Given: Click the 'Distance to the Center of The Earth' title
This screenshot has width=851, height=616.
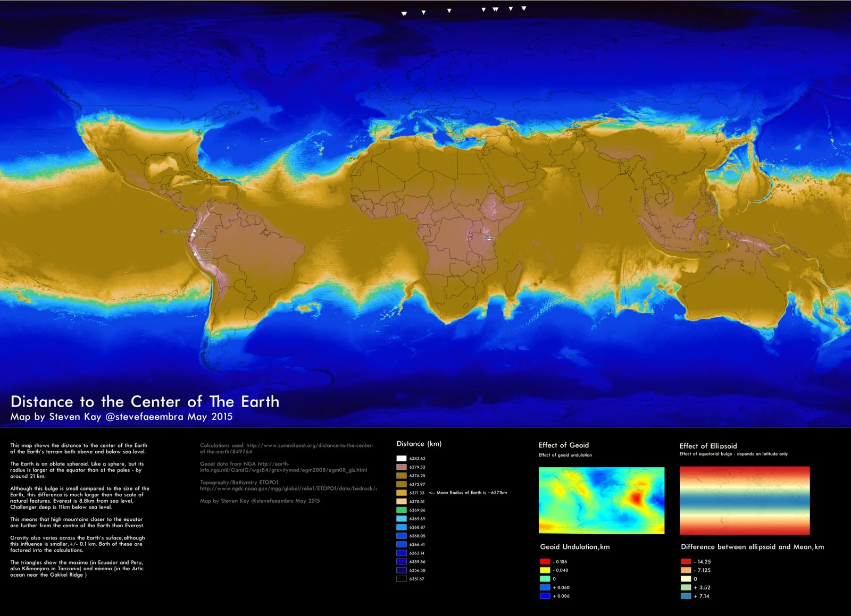Looking at the screenshot, I should (x=145, y=401).
